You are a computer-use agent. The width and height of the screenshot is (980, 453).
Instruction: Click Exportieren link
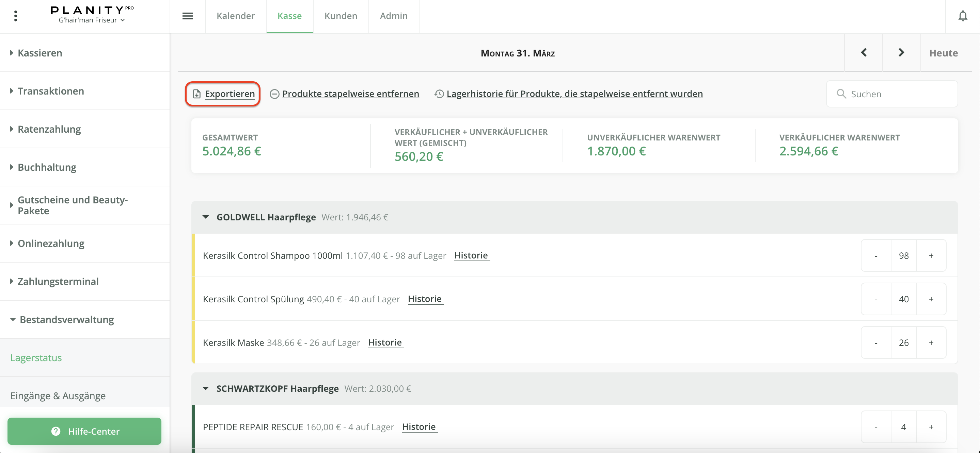coord(230,94)
